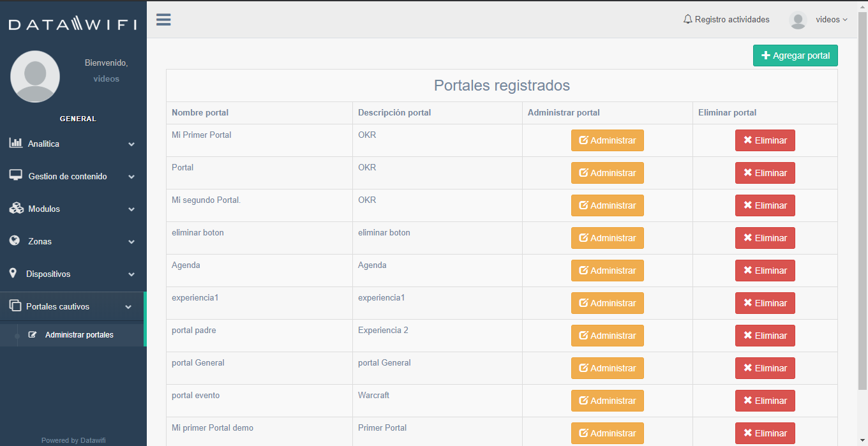Eliminar the Agenda portal row
The image size is (868, 446).
tap(765, 271)
